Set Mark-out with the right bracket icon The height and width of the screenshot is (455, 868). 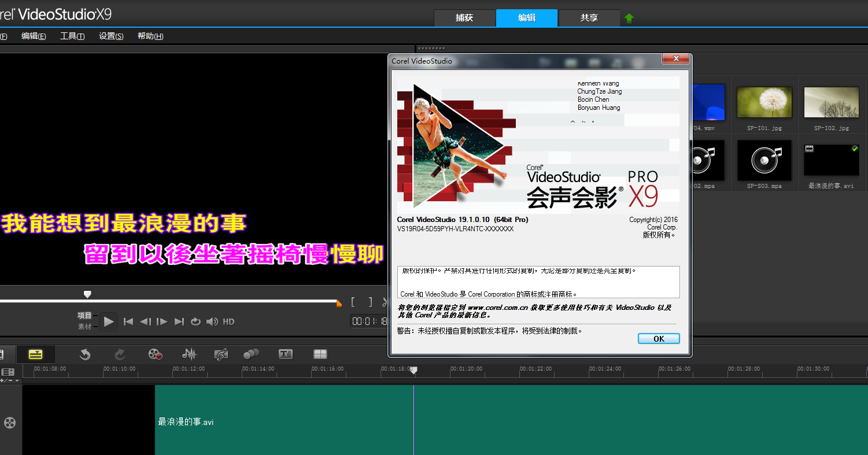tap(370, 302)
